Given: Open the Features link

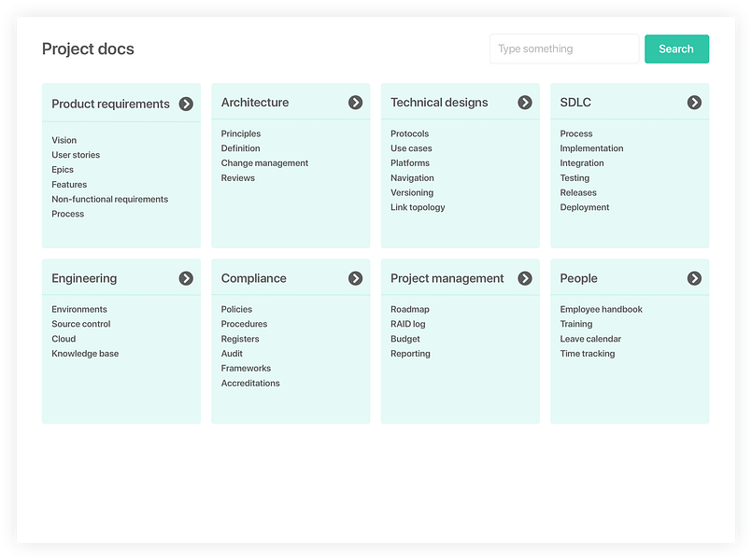Looking at the screenshot, I should click(x=69, y=185).
